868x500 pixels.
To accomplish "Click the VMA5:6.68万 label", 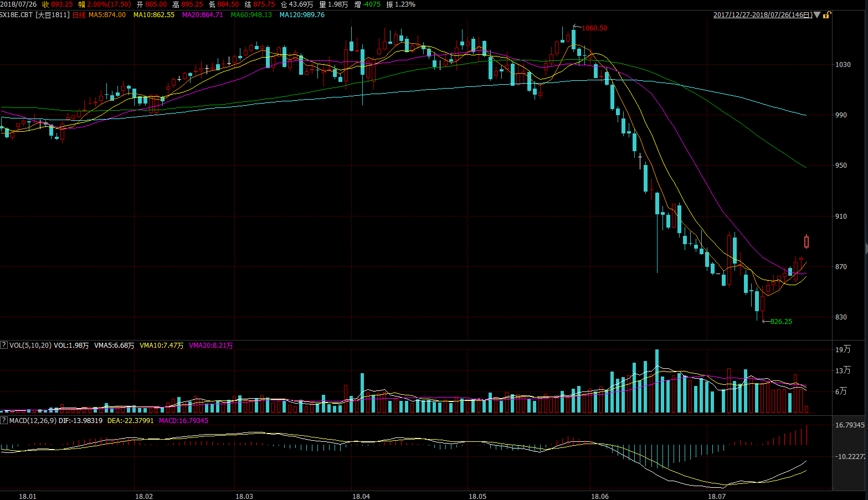I will point(114,346).
